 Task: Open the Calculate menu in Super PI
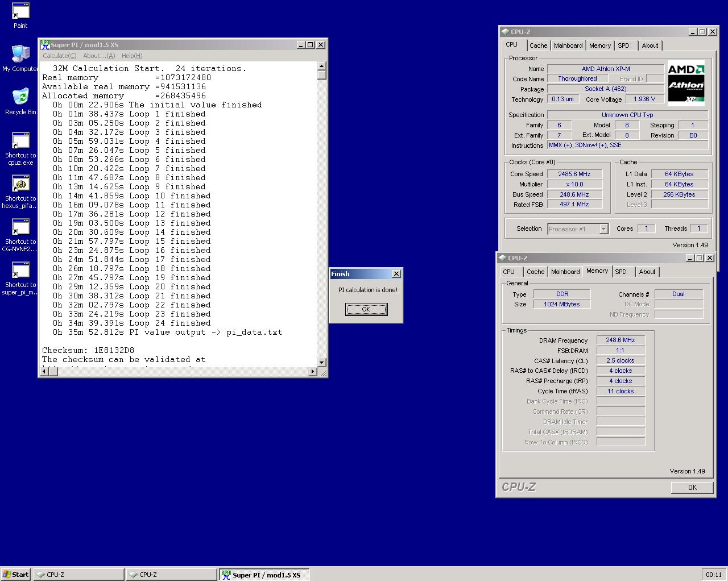[x=59, y=56]
